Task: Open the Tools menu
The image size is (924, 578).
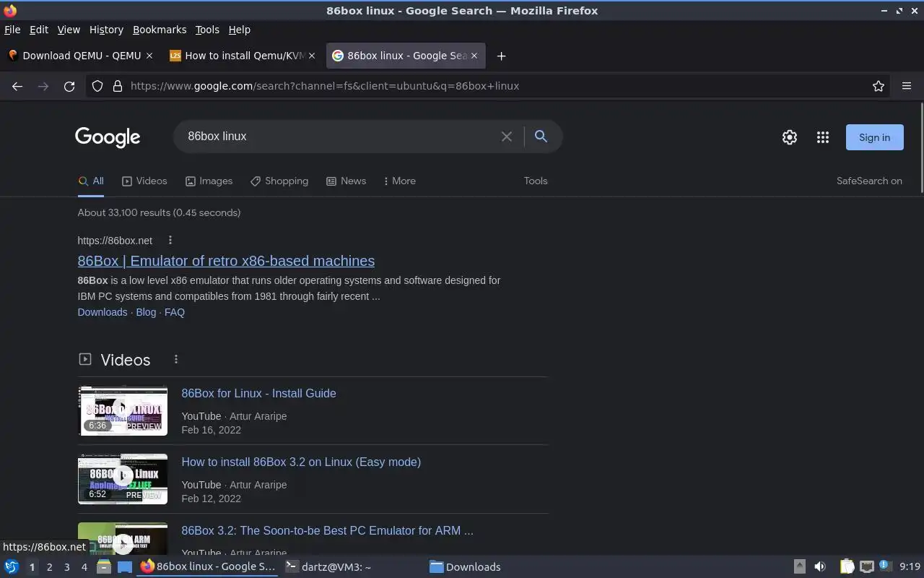Action: 207,30
